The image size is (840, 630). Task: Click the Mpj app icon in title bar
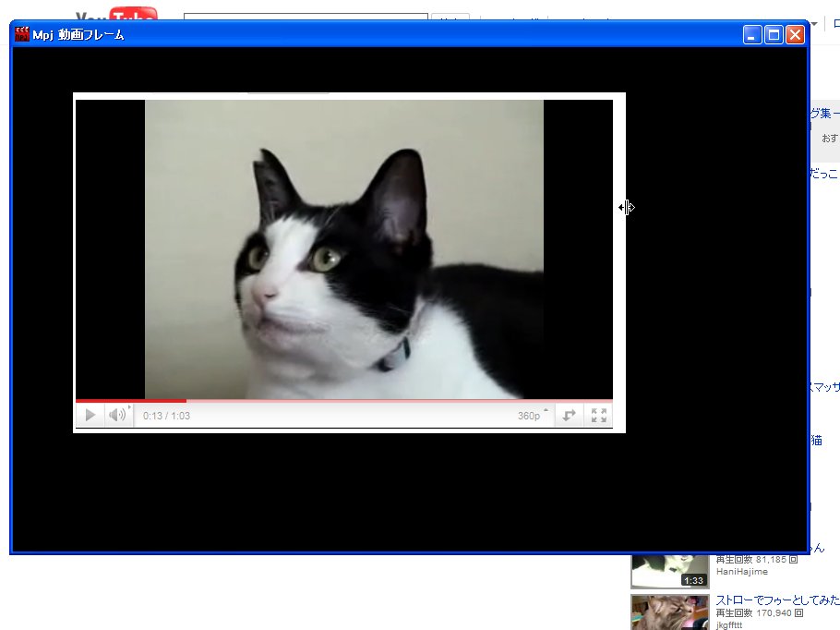tap(22, 34)
